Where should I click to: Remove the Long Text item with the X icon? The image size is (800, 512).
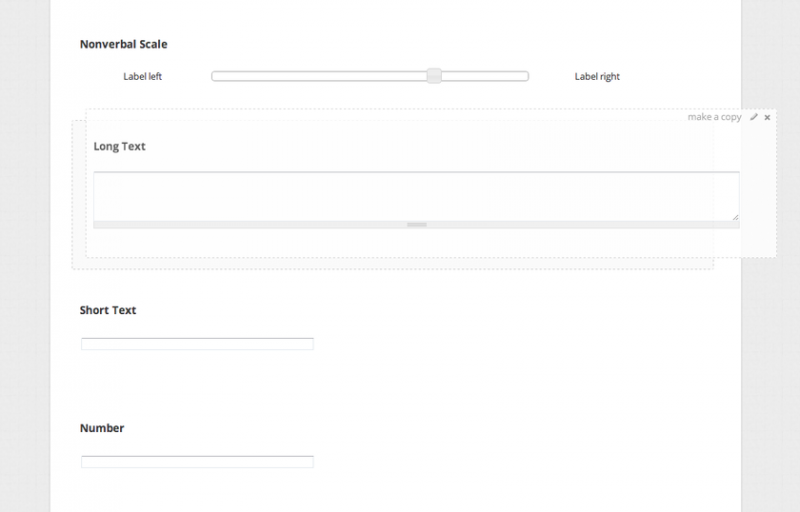pyautogui.click(x=767, y=117)
